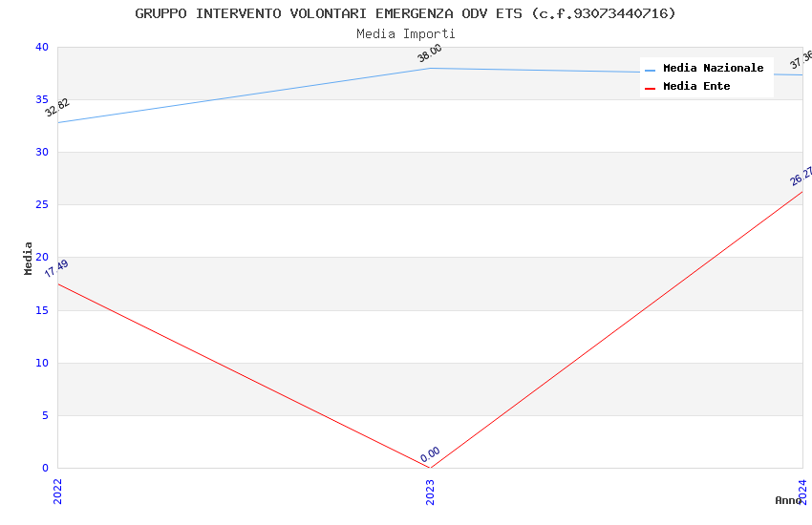Click the red line point at 2023 minimum
The height and width of the screenshot is (525, 812).
[x=430, y=468]
